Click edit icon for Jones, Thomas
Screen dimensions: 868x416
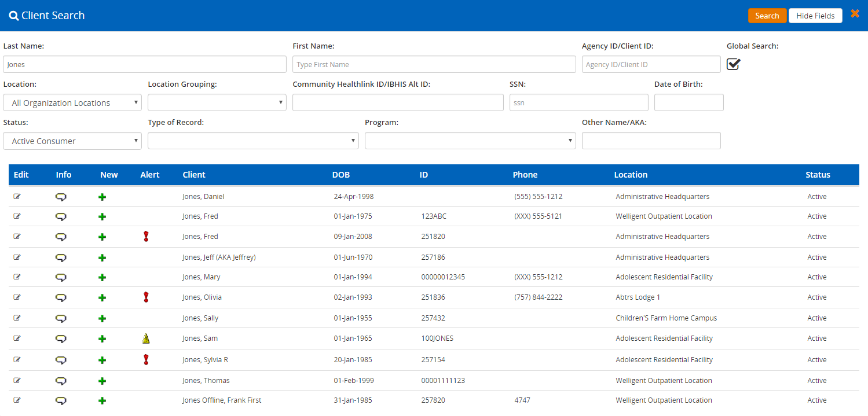pos(17,380)
